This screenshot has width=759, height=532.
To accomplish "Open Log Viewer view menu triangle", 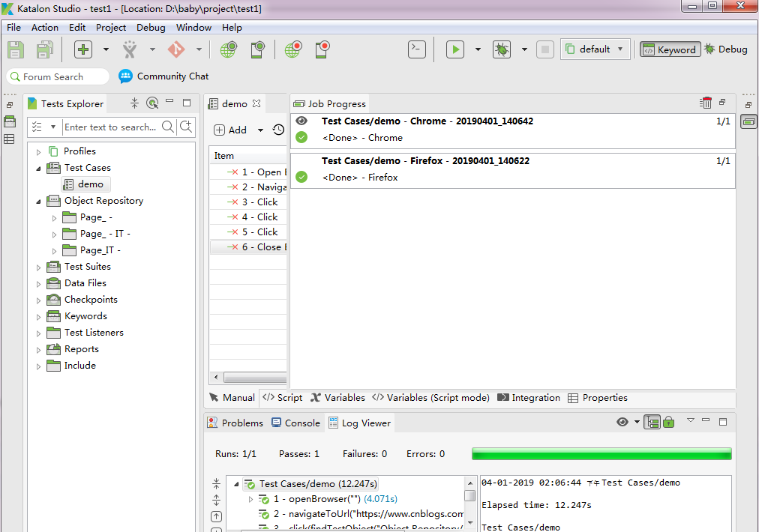I will pos(691,421).
